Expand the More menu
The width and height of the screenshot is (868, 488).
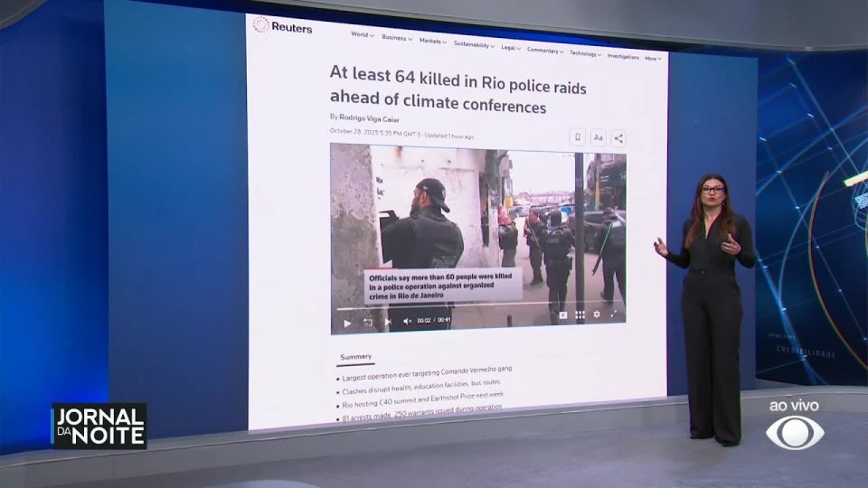[x=652, y=58]
